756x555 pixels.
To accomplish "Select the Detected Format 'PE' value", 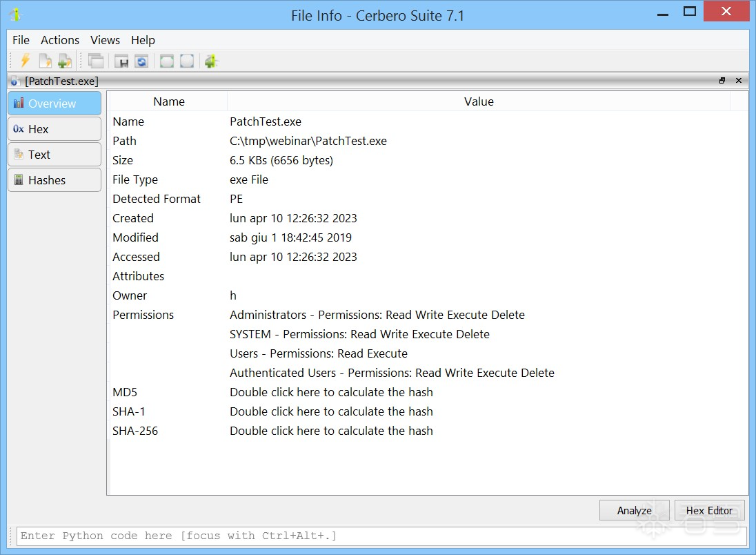I will tap(236, 199).
